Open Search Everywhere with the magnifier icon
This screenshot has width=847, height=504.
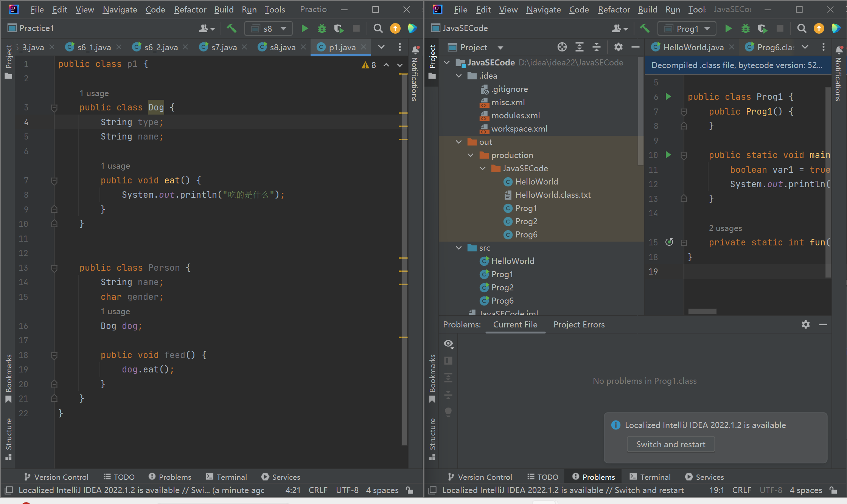pyautogui.click(x=802, y=28)
